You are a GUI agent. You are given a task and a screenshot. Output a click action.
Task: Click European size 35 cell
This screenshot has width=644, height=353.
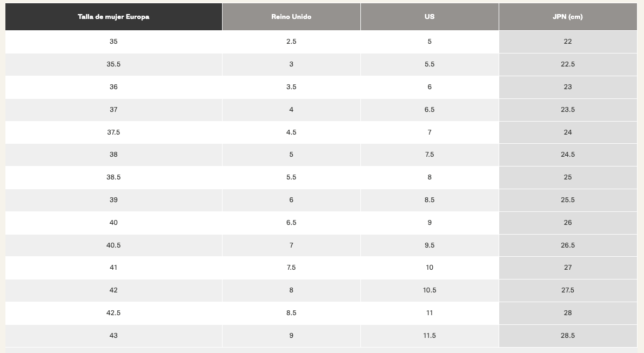point(113,42)
